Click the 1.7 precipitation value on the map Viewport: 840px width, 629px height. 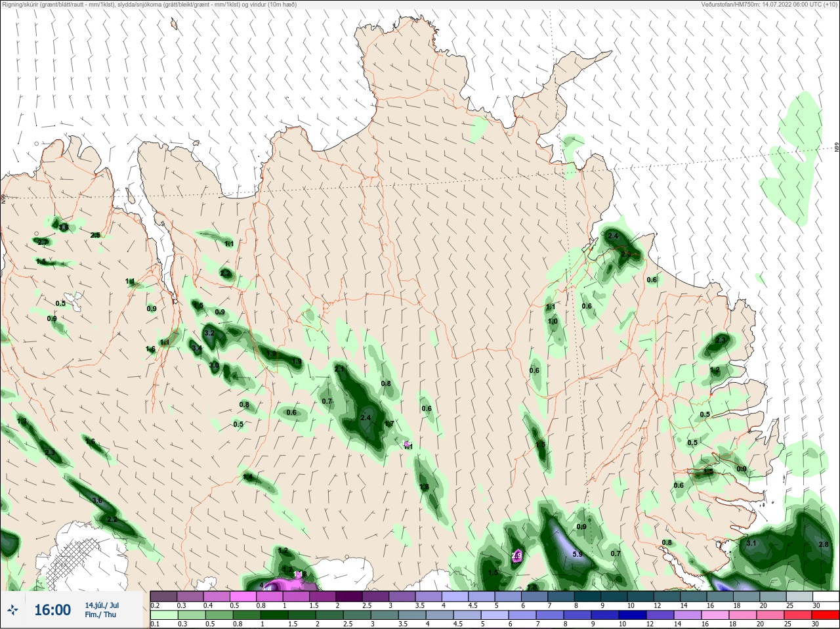389,423
